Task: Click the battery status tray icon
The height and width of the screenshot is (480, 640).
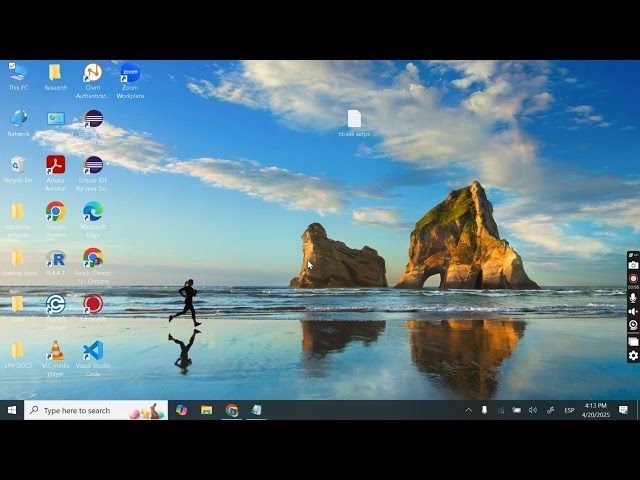Action: point(517,410)
